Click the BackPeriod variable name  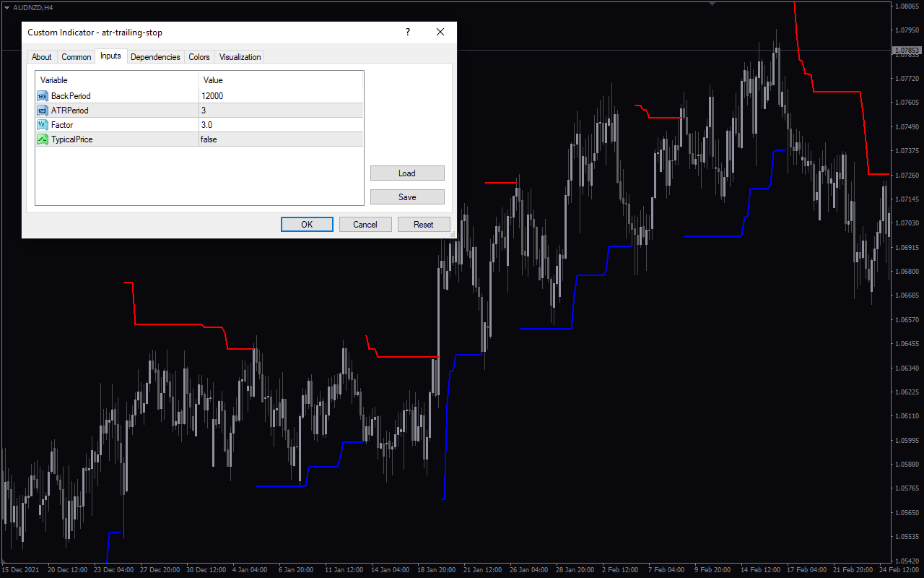point(71,96)
